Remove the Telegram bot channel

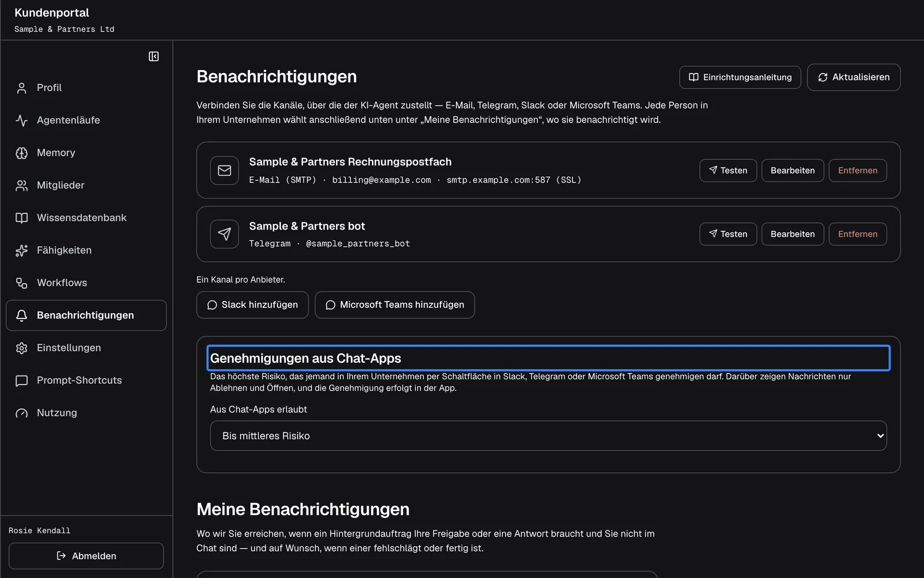point(858,234)
